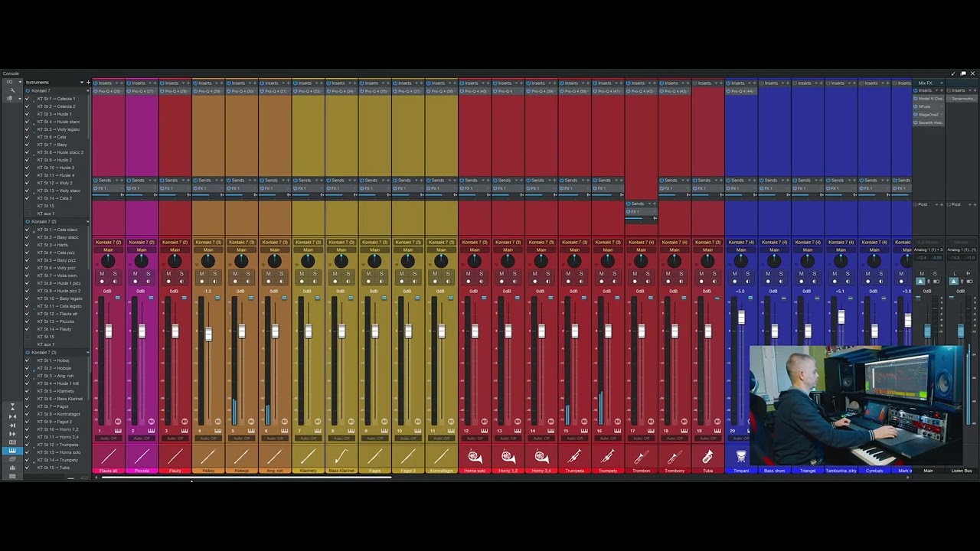
Task: Uncheck KT St 1 Celesta 1 output
Action: coord(28,99)
